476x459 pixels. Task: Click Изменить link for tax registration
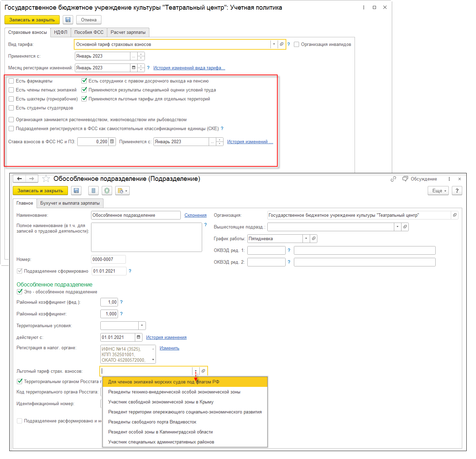(169, 348)
